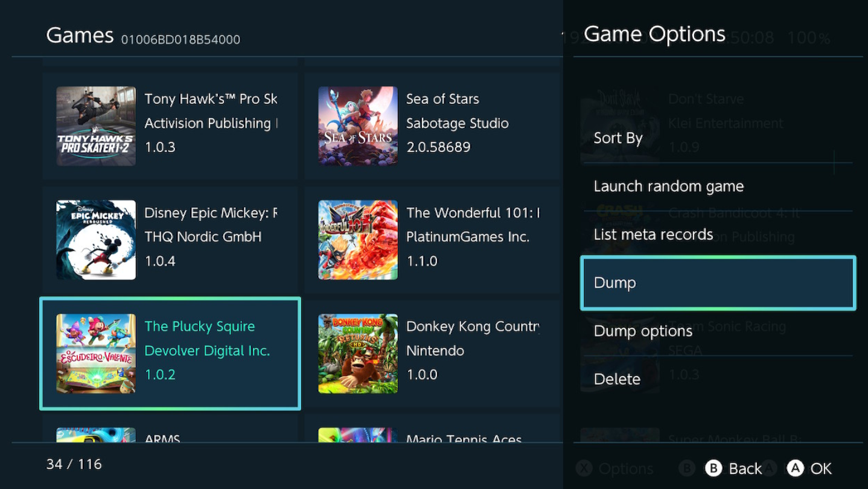868x489 pixels.
Task: Select Donkey Kong Country Returns icon
Action: [x=358, y=353]
